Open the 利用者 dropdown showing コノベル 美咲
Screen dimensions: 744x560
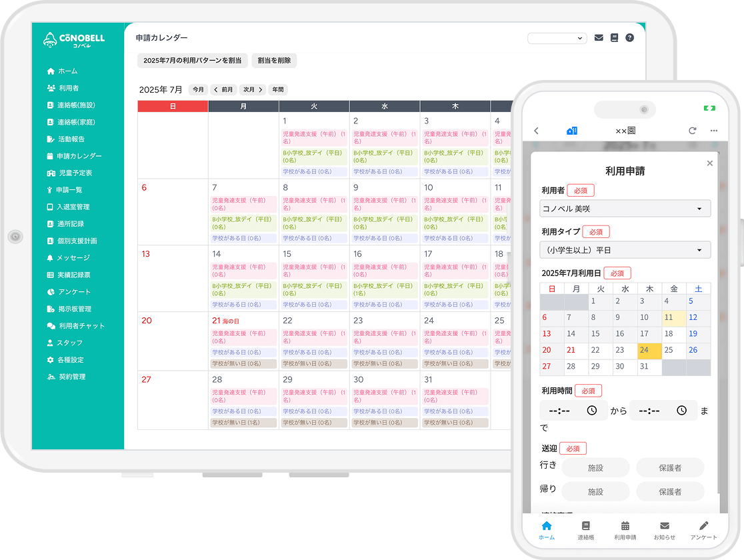pyautogui.click(x=625, y=209)
